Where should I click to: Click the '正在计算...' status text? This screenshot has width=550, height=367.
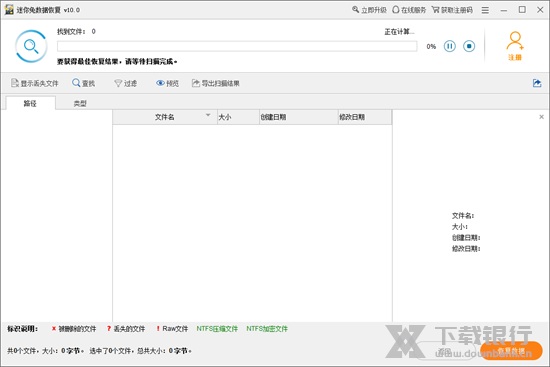399,32
